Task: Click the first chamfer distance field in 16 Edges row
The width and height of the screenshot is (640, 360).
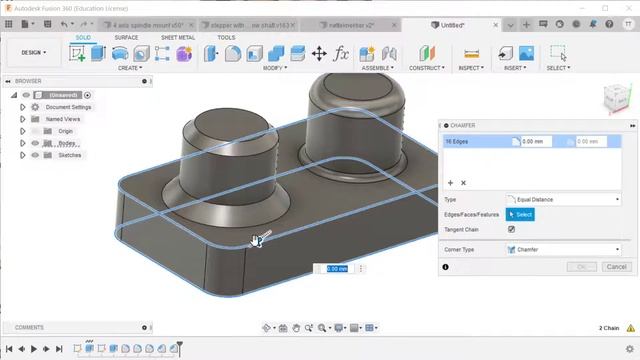Action: pyautogui.click(x=536, y=142)
